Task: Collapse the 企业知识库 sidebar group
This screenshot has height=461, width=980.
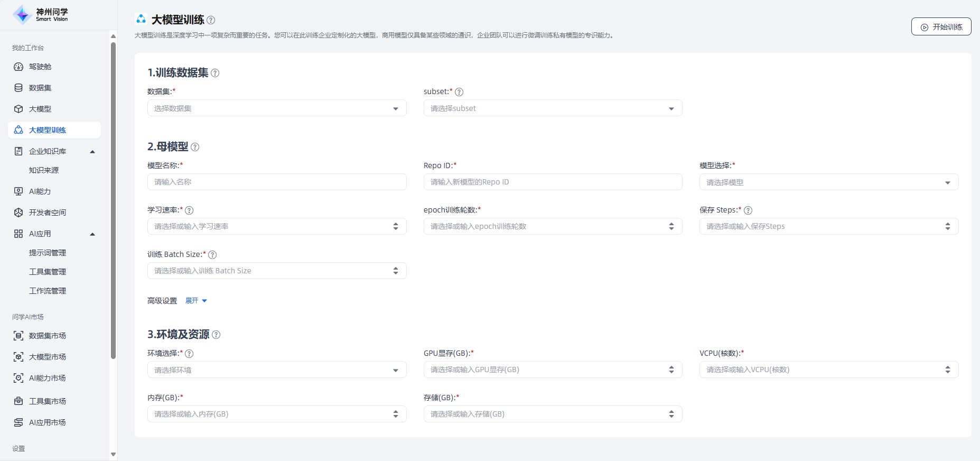Action: coord(92,152)
